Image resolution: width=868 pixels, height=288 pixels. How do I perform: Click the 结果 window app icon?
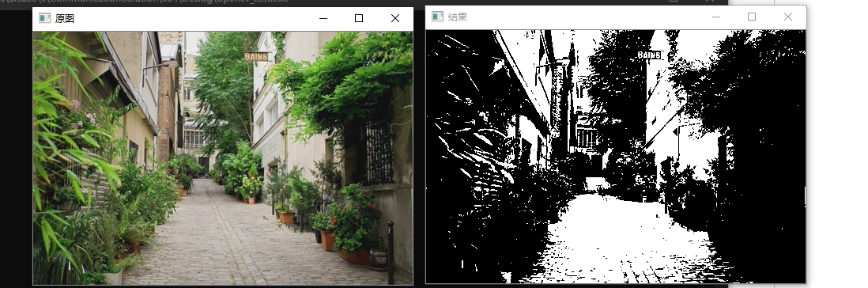coord(438,17)
